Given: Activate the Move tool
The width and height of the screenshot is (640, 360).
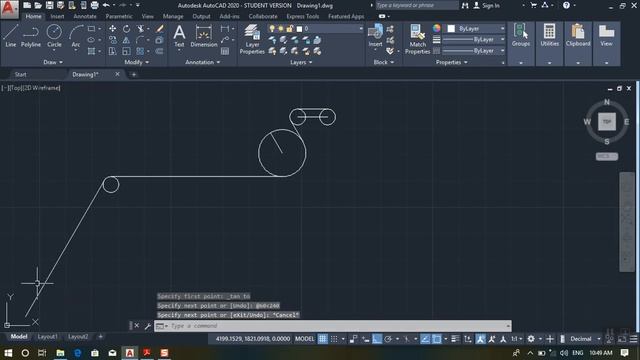Looking at the screenshot, I should [x=112, y=29].
